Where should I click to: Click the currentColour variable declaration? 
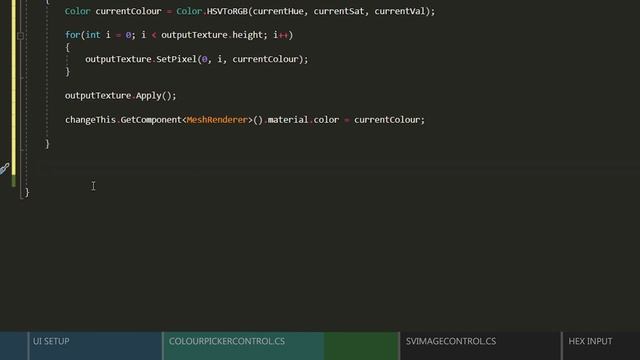tap(128, 11)
